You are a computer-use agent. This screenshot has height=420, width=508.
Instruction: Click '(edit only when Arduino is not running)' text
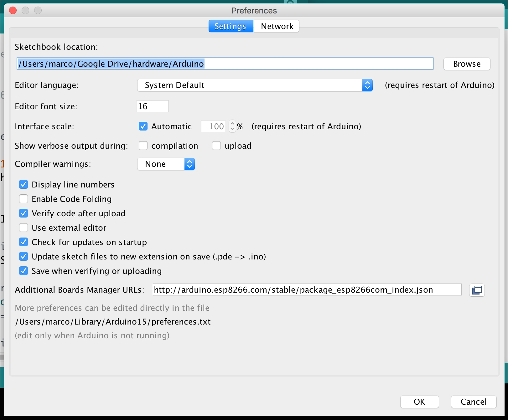(92, 335)
